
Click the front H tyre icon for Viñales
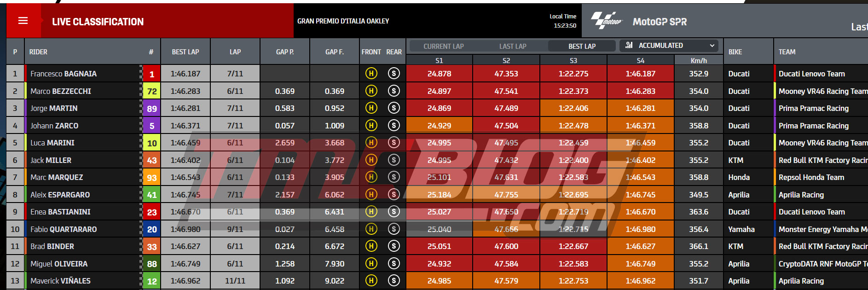(x=371, y=281)
